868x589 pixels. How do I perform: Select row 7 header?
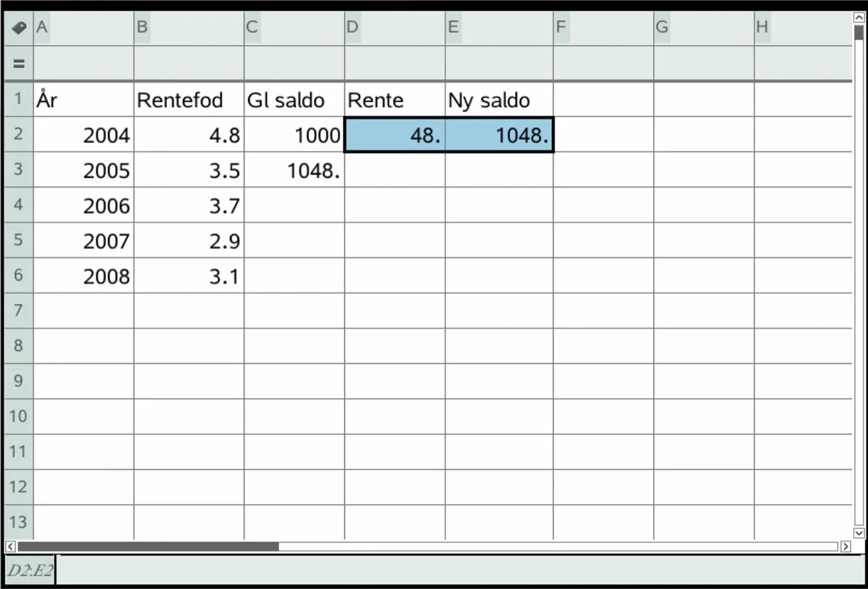19,311
